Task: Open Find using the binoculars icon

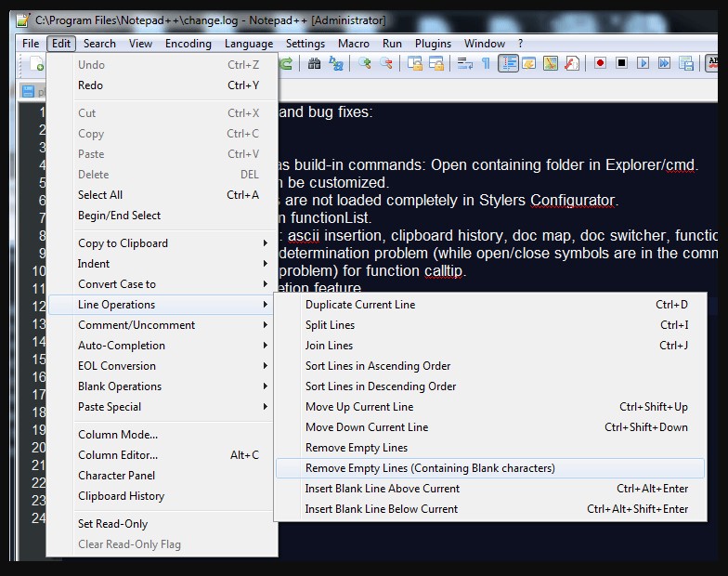Action: [x=314, y=63]
